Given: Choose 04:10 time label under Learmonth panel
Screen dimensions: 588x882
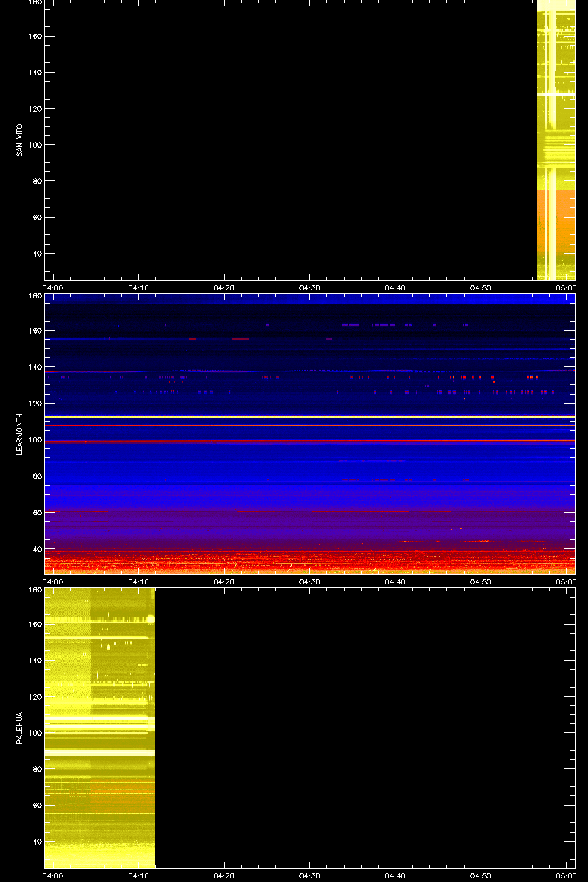Looking at the screenshot, I should (138, 581).
